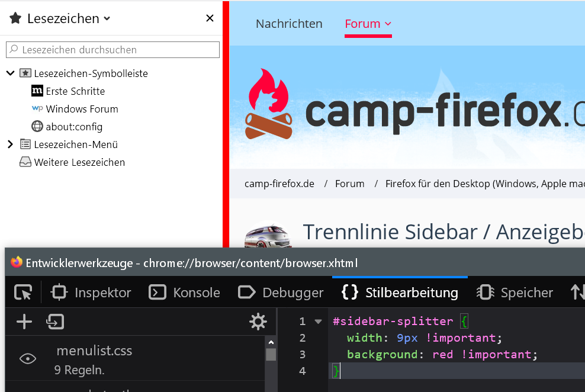Click the import stylesheet icon
The height and width of the screenshot is (392, 585).
pos(55,322)
